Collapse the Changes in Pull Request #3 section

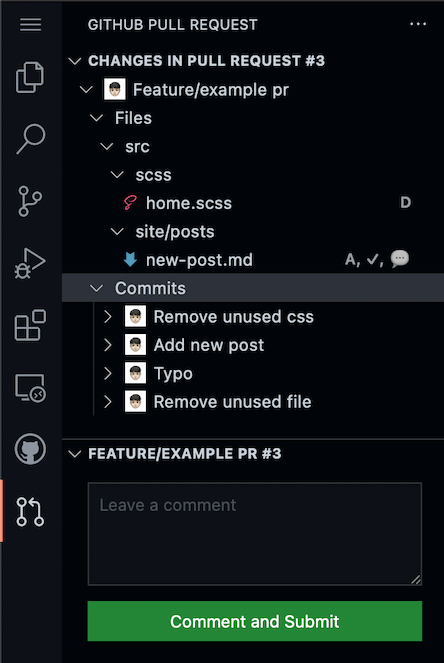(x=75, y=61)
